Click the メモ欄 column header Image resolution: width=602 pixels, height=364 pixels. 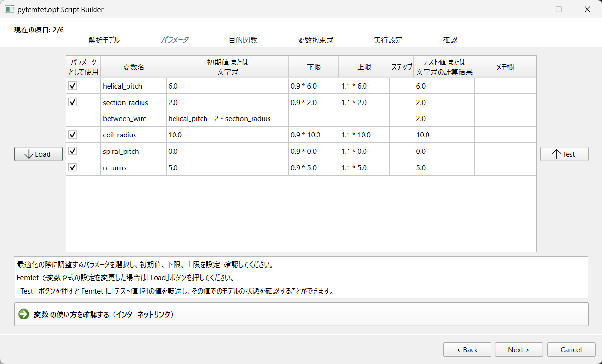(505, 67)
